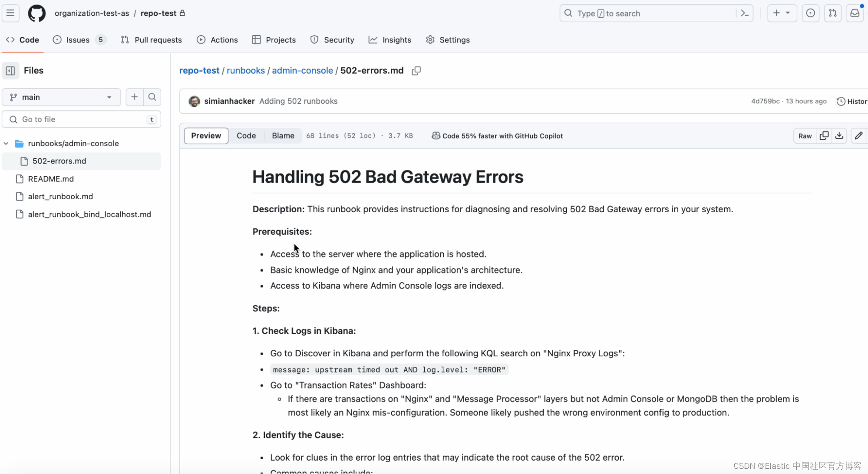Go to the Issues tab

pos(78,40)
